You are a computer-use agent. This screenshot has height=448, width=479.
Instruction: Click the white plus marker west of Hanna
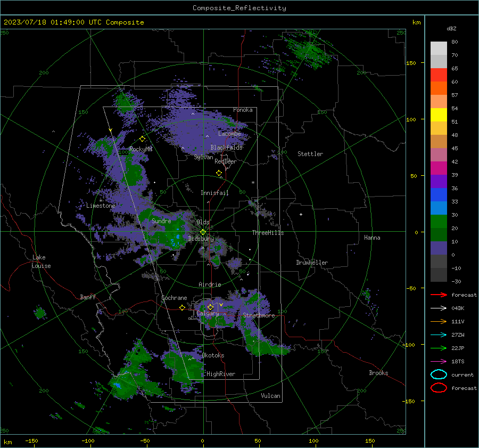click(301, 214)
